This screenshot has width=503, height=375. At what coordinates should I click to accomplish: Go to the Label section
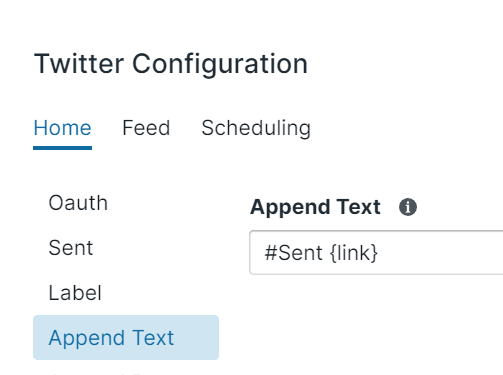click(x=75, y=293)
